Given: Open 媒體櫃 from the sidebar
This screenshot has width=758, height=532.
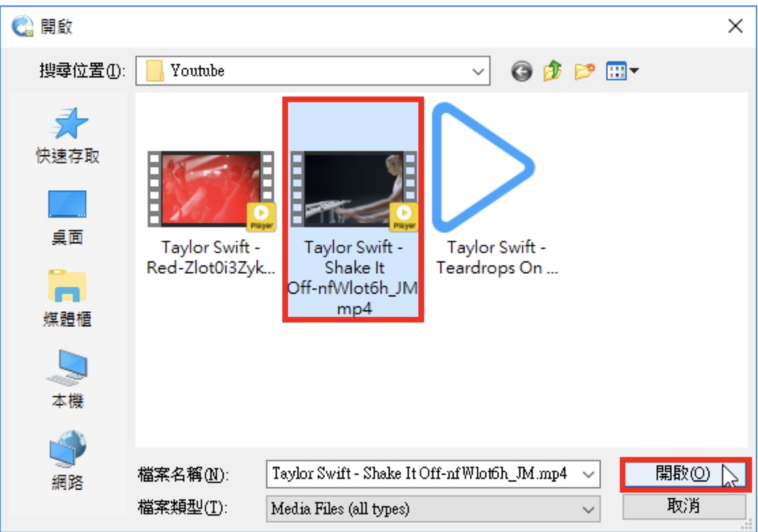Looking at the screenshot, I should click(x=67, y=298).
